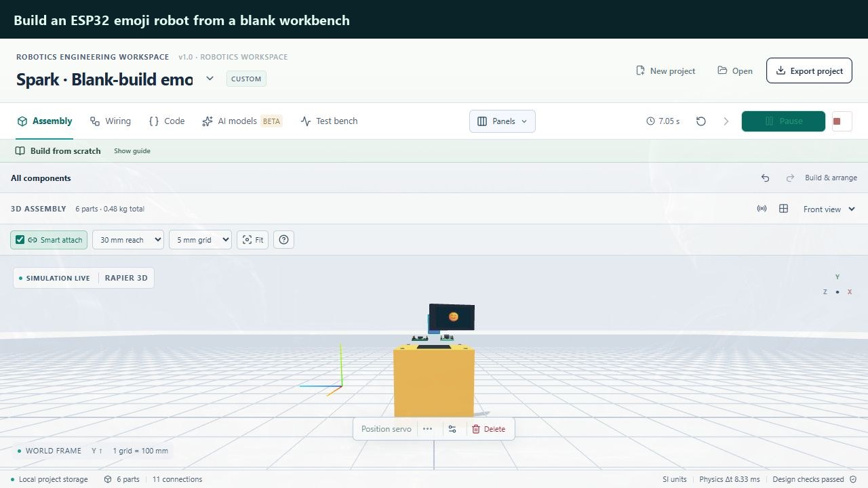Click the 7.05 s simulation timer
The width and height of the screenshot is (868, 488).
[663, 121]
